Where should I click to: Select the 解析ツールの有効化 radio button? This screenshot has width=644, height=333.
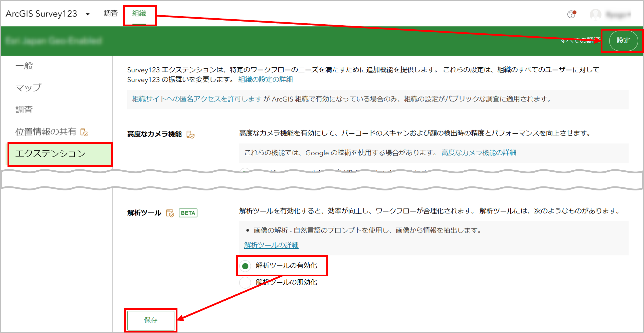[245, 266]
